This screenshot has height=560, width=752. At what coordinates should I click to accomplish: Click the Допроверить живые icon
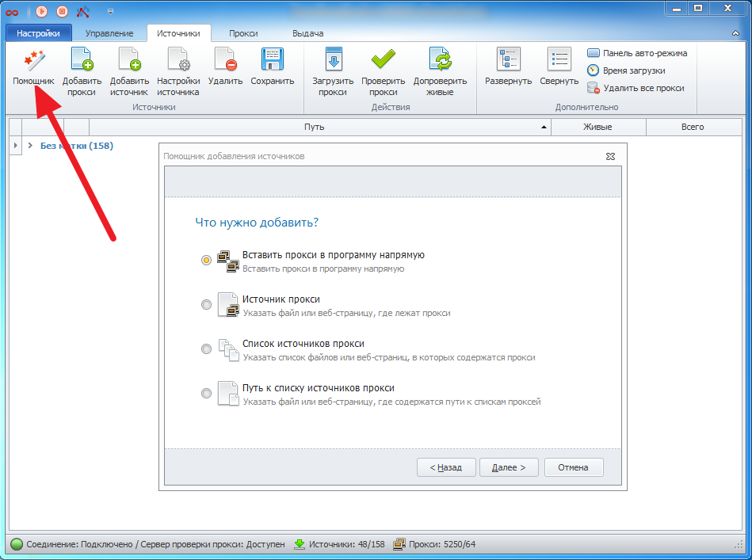click(x=440, y=61)
